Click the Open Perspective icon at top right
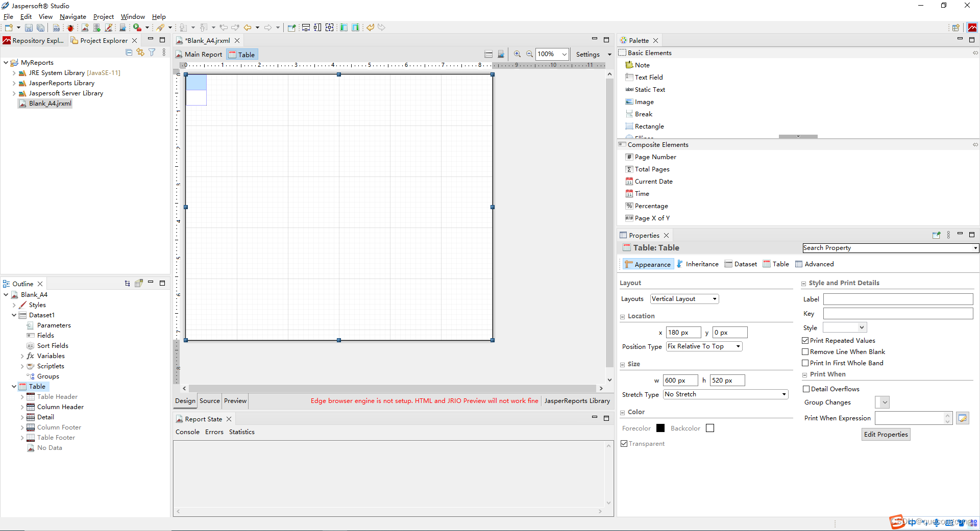Viewport: 980px width, 531px height. point(956,28)
